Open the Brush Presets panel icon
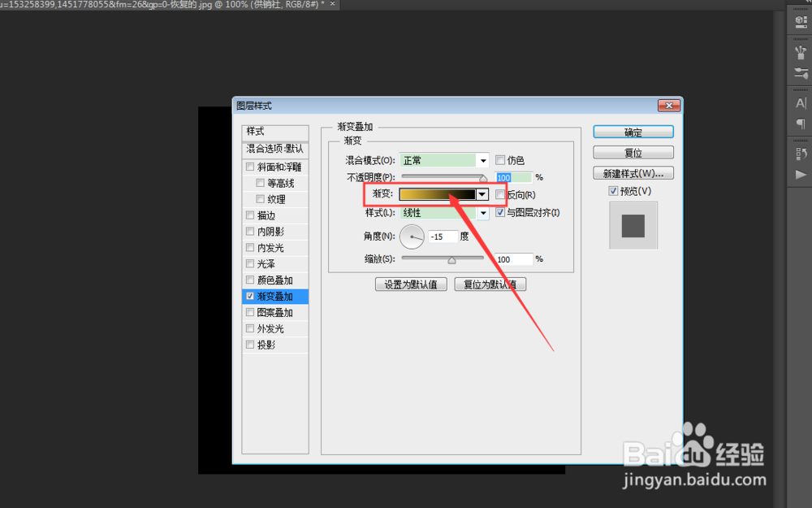The image size is (812, 508). point(801,73)
